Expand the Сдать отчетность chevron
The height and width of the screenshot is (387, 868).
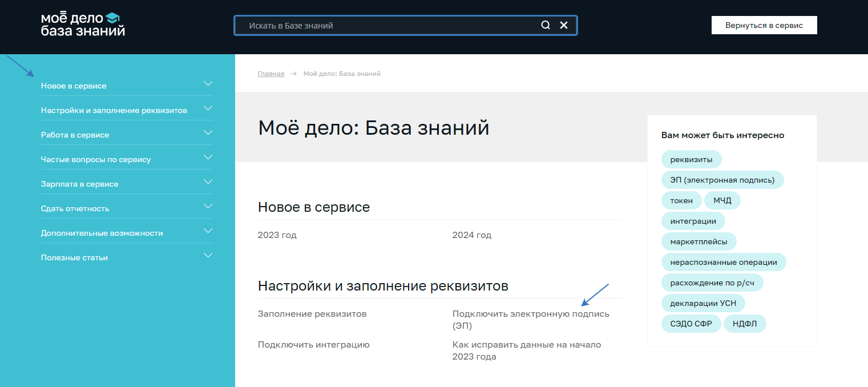pos(208,206)
